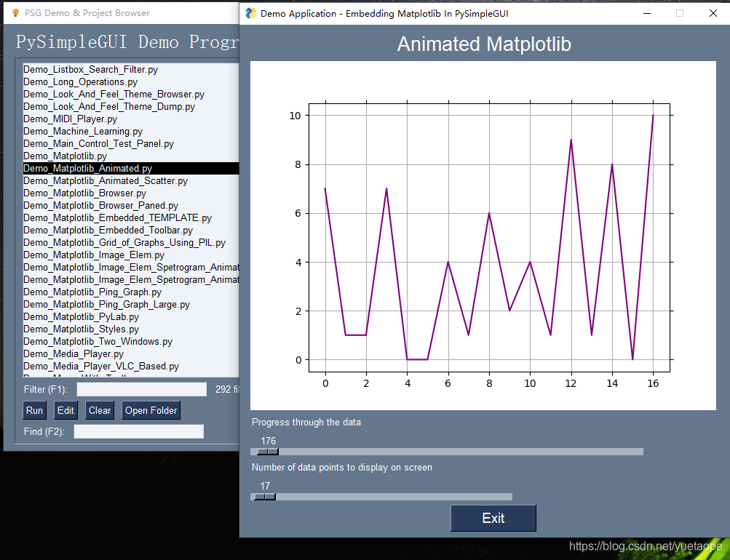Select Demo_Matplotlib_Ping_Graph_Large.py
This screenshot has width=730, height=560.
(131, 304)
